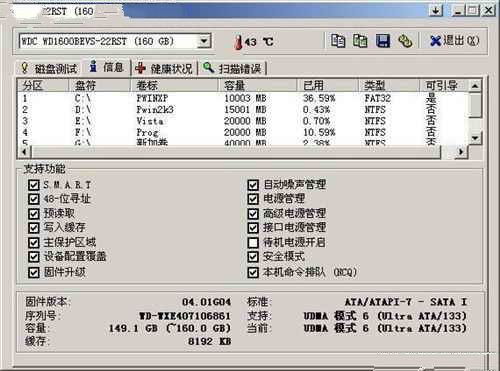This screenshot has width=500, height=371.
Task: Toggle the 电源管理 checkbox
Action: [253, 199]
